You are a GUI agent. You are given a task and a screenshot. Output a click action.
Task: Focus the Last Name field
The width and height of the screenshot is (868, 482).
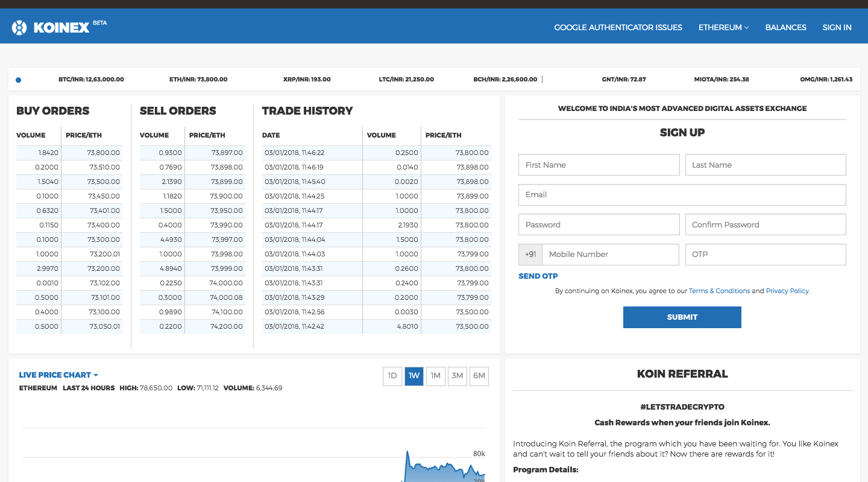coord(766,165)
